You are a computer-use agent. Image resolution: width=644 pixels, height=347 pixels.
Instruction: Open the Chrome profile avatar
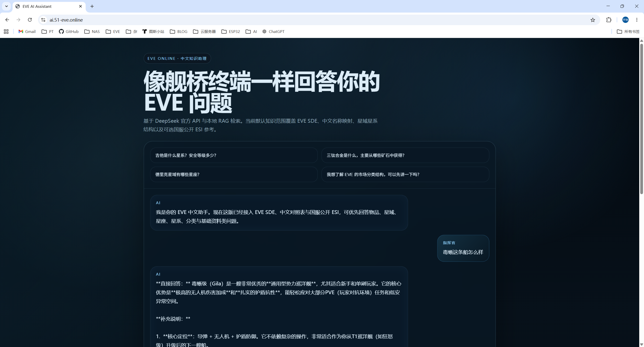coord(625,20)
